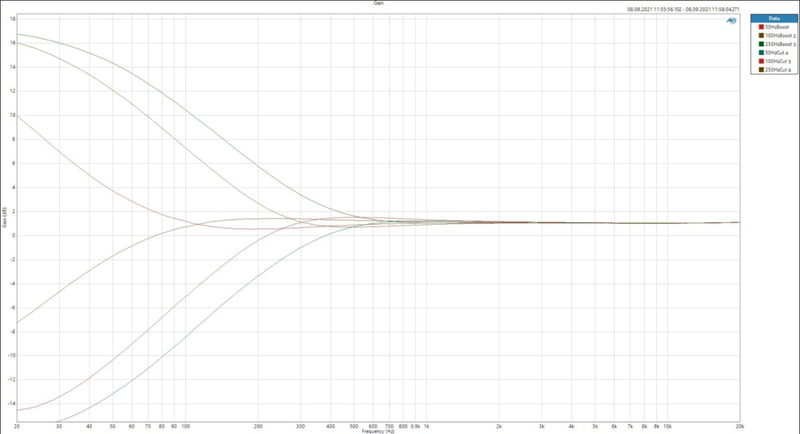Image resolution: width=800 pixels, height=434 pixels.
Task: Click the teal swatch beside 50HzCut 4
Action: tap(761, 53)
